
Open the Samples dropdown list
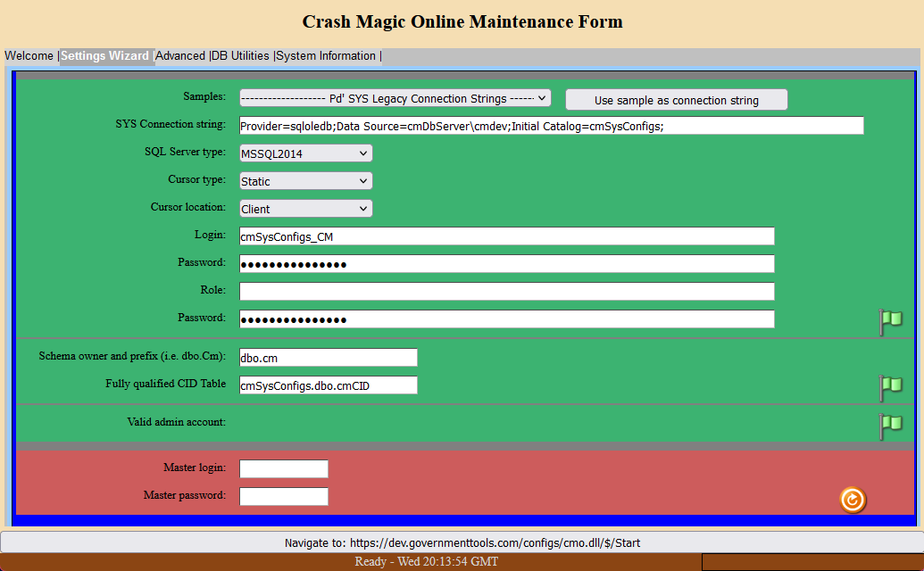pyautogui.click(x=395, y=98)
